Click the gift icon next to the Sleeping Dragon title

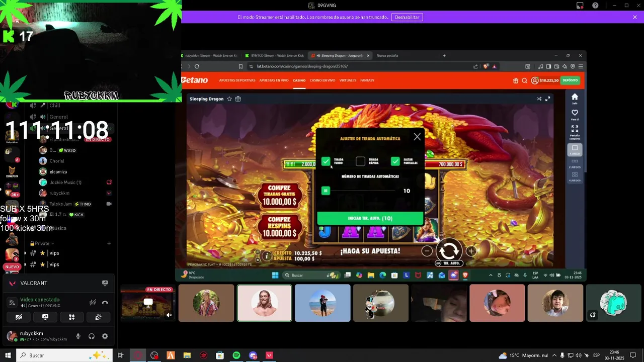[238, 99]
